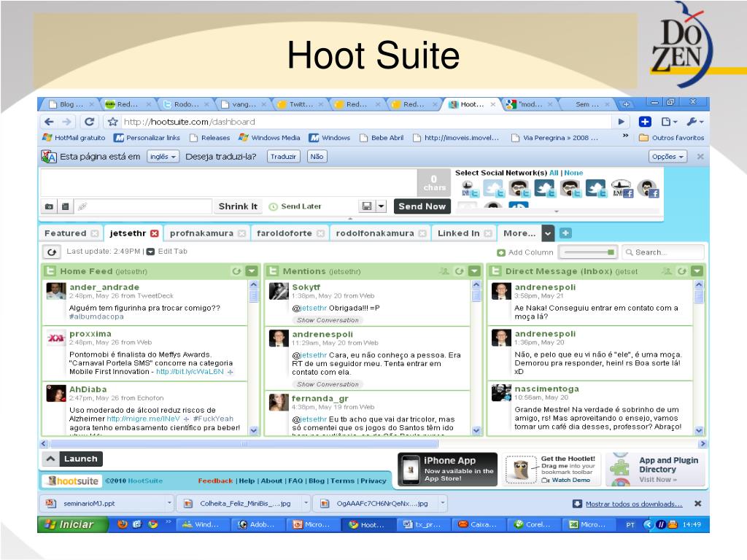The height and width of the screenshot is (560, 747).
Task: Open seminarioMJ.ppt download dropdown arrow
Action: point(169,503)
